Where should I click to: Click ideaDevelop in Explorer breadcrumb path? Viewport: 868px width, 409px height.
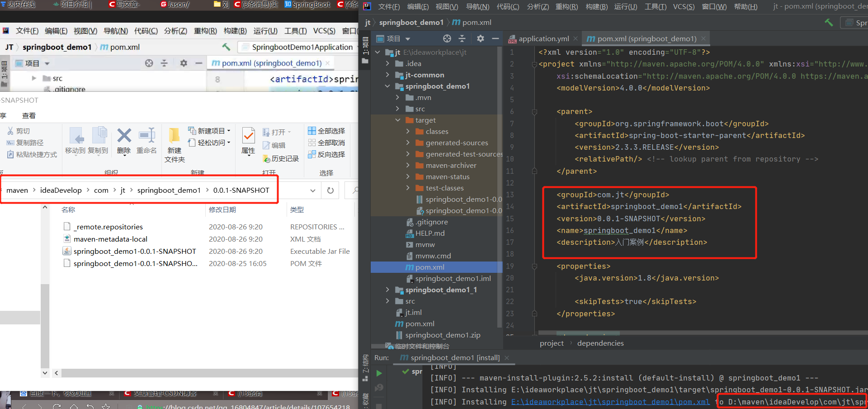tap(61, 190)
